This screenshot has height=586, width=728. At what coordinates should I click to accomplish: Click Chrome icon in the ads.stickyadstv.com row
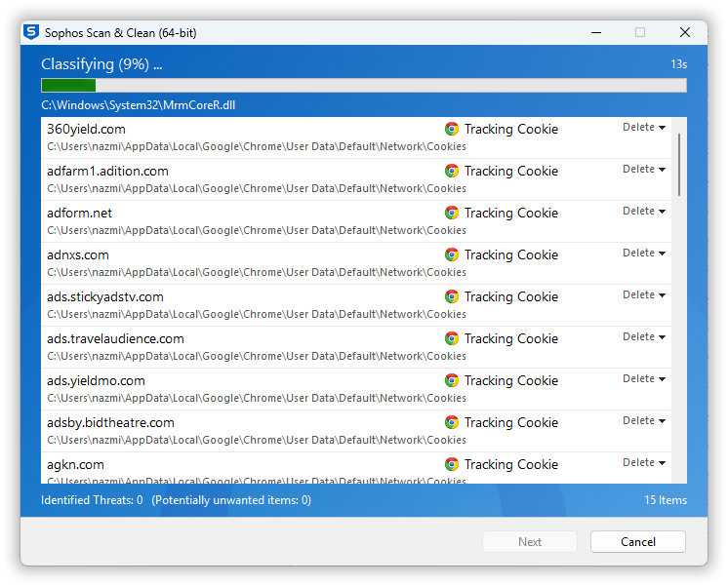[451, 296]
